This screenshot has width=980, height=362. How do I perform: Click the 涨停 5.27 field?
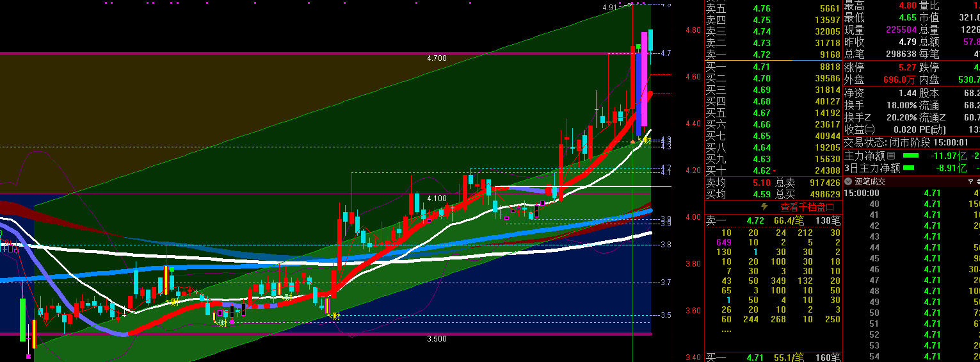pos(880,67)
